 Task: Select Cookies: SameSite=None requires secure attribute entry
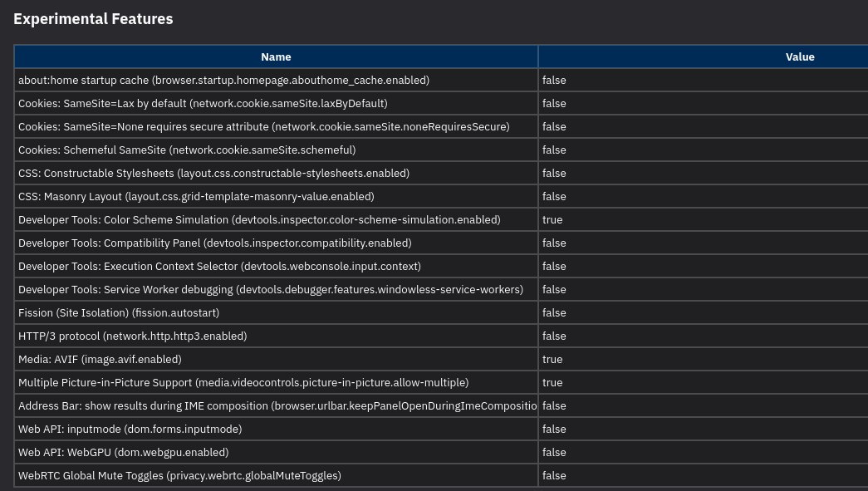tap(264, 127)
